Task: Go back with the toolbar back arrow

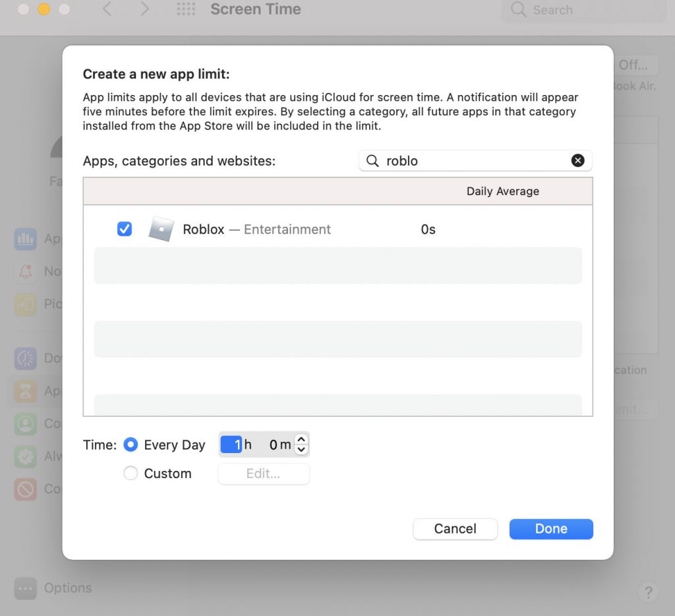Action: coord(107,9)
